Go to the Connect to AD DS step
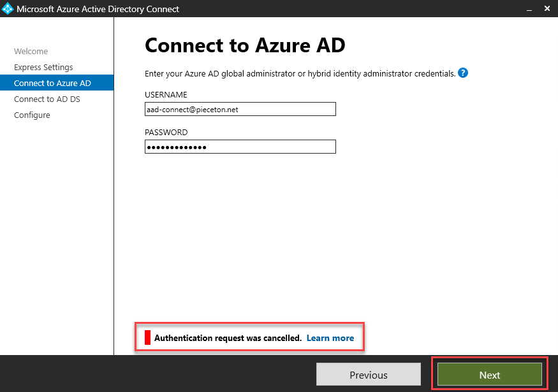This screenshot has height=392, width=558. coord(47,99)
